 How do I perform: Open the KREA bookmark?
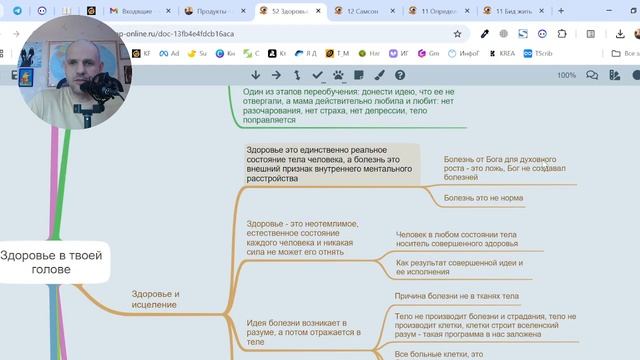(x=502, y=53)
